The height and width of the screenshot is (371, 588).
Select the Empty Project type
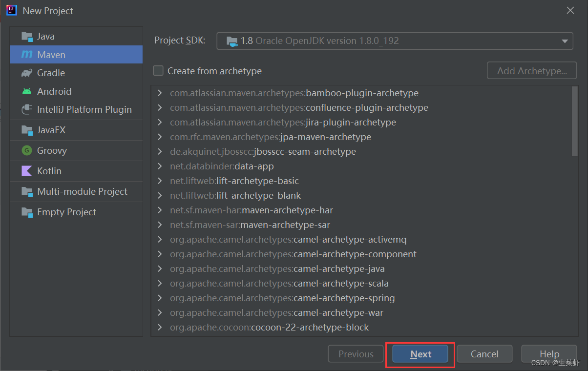pos(76,212)
